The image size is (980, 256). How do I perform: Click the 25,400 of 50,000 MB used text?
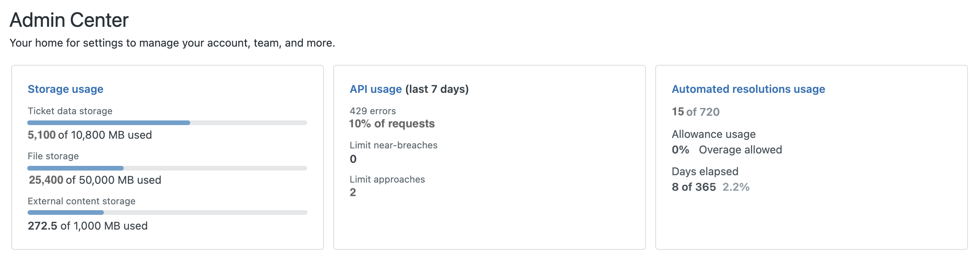[x=95, y=180]
